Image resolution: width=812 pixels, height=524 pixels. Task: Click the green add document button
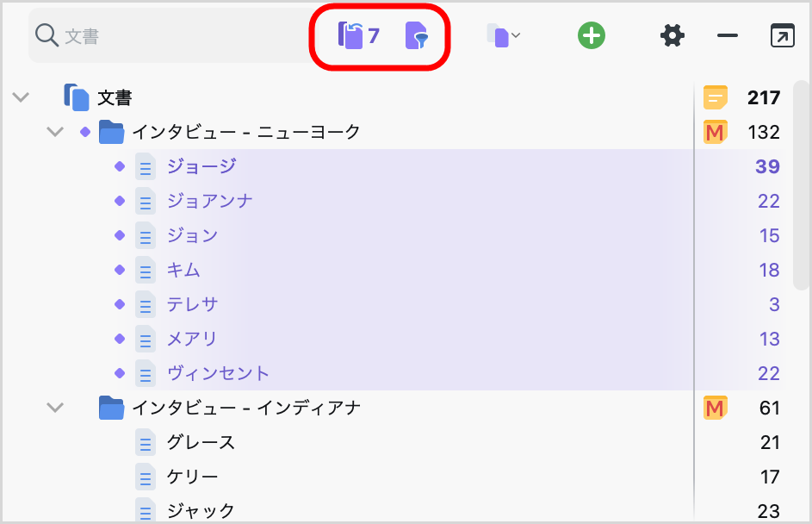(x=591, y=35)
